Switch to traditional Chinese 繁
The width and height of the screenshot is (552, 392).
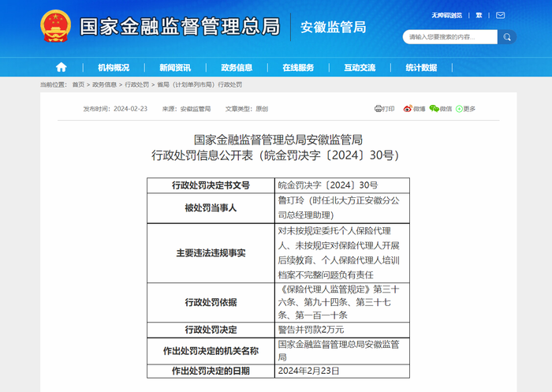pos(479,15)
